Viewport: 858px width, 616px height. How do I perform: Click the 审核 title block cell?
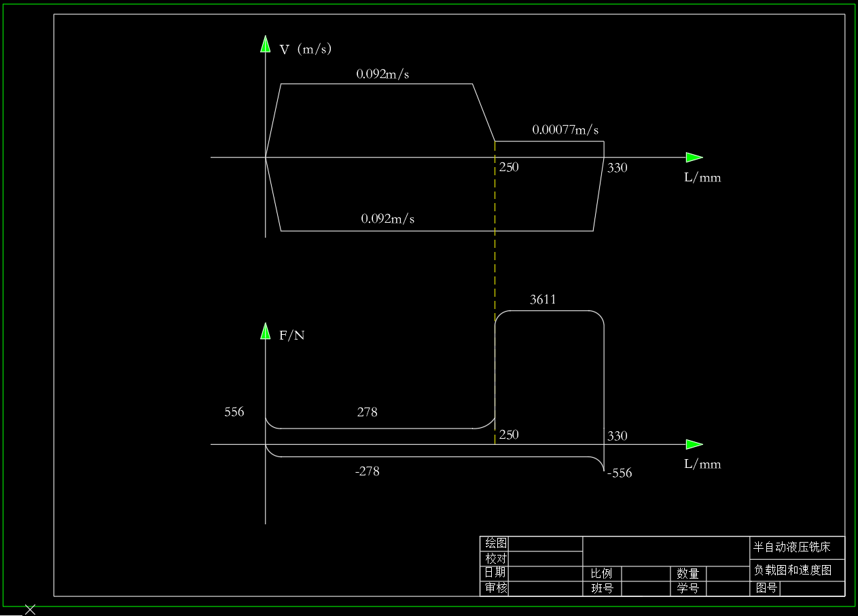tap(496, 588)
